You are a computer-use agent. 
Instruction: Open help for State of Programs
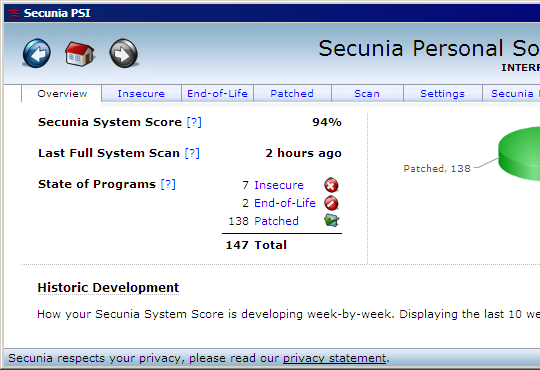point(168,184)
